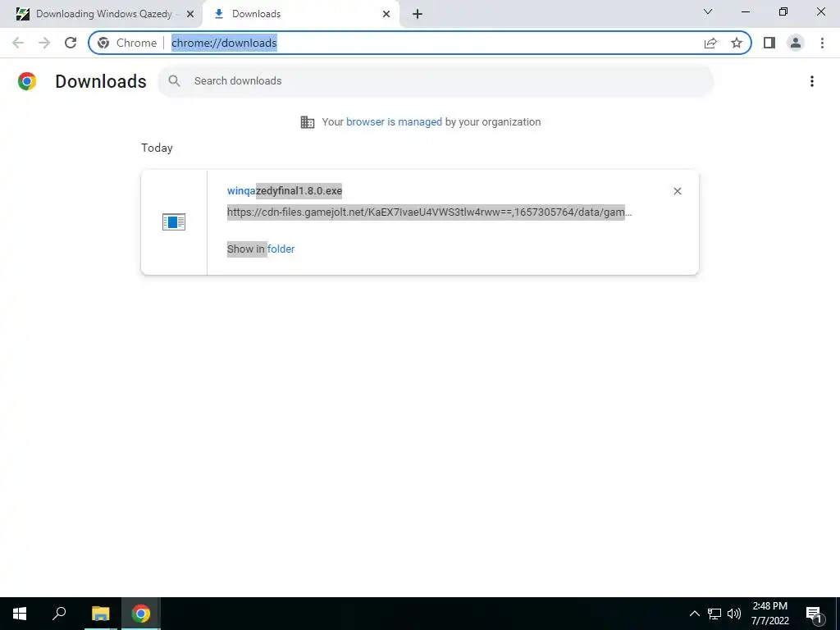The image size is (840, 630).
Task: Close the Downloads tab
Action: click(386, 14)
